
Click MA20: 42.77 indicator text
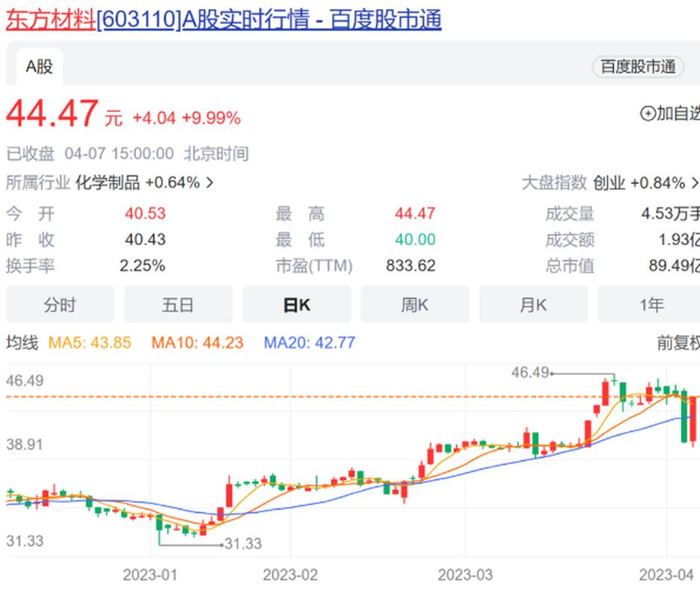[310, 343]
